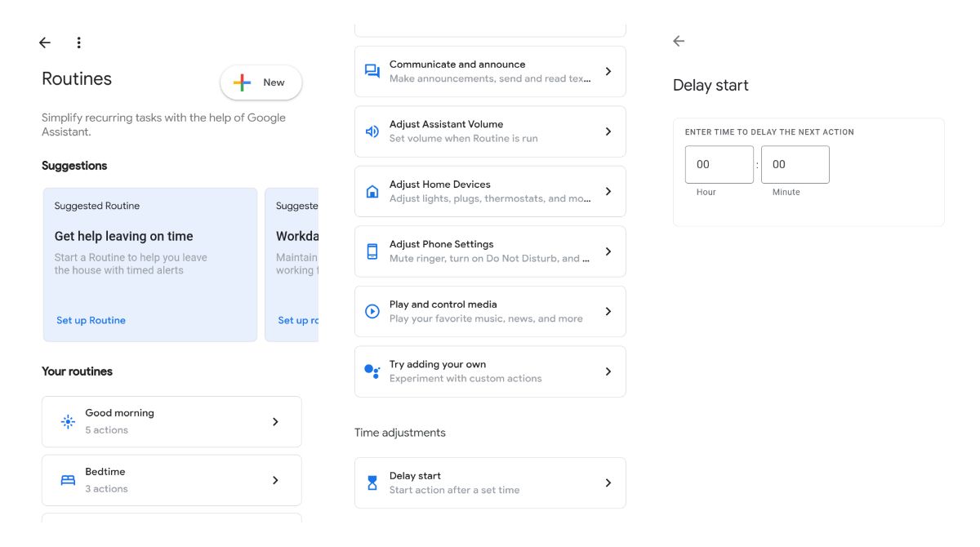Click the Good morning sun icon
The height and width of the screenshot is (547, 980).
tap(68, 421)
